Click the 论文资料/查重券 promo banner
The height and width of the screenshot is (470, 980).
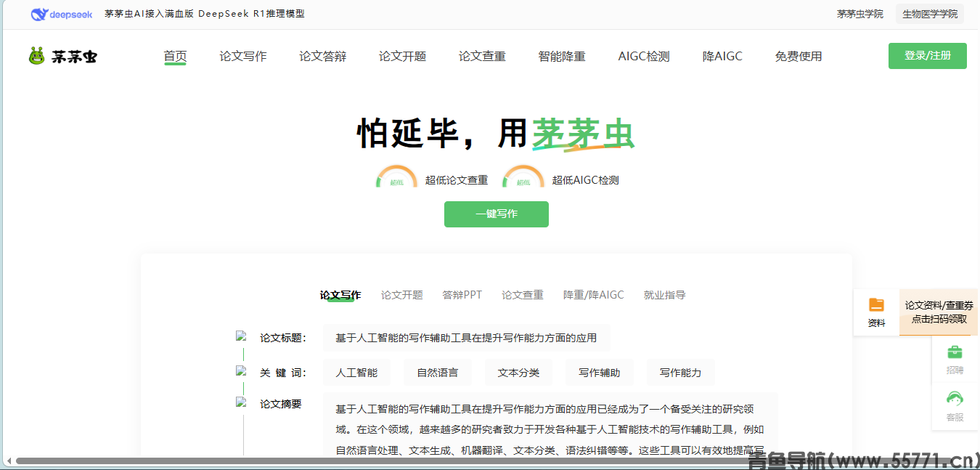939,312
